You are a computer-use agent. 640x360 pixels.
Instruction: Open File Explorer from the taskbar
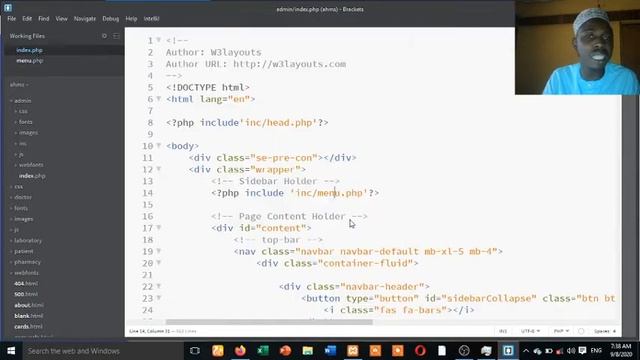click(x=308, y=351)
